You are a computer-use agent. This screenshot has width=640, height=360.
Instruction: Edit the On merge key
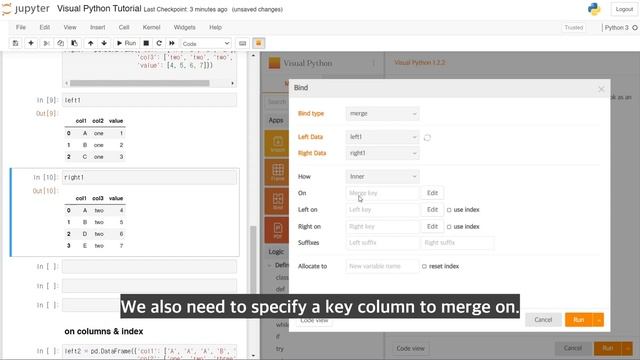[x=432, y=193]
